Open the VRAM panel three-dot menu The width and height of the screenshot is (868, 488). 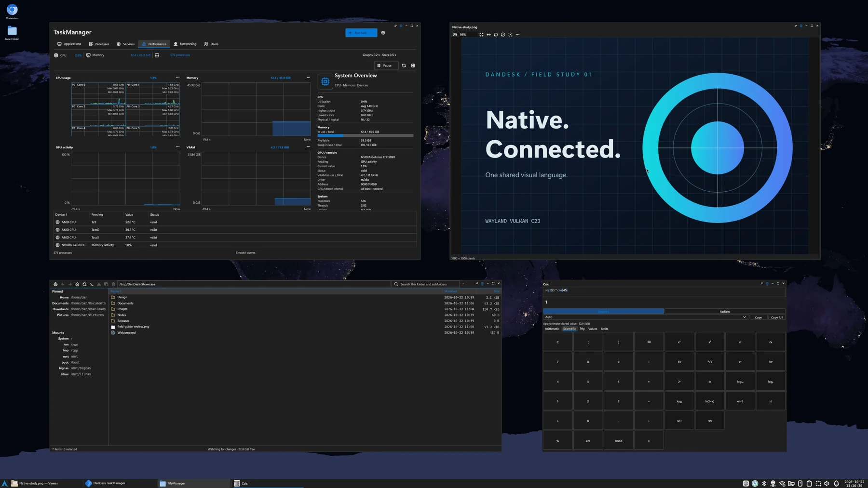[x=308, y=147]
